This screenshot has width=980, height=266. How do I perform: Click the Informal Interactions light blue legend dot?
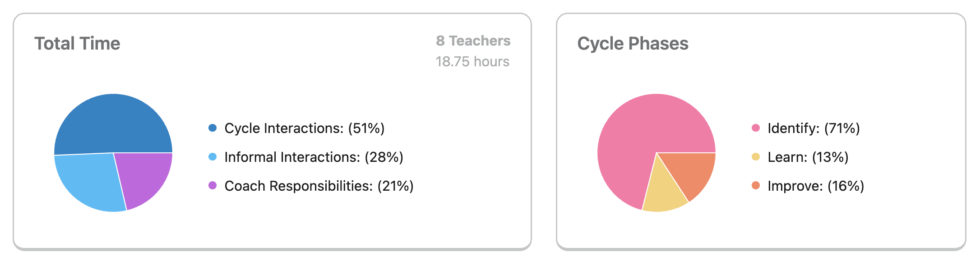(x=213, y=157)
